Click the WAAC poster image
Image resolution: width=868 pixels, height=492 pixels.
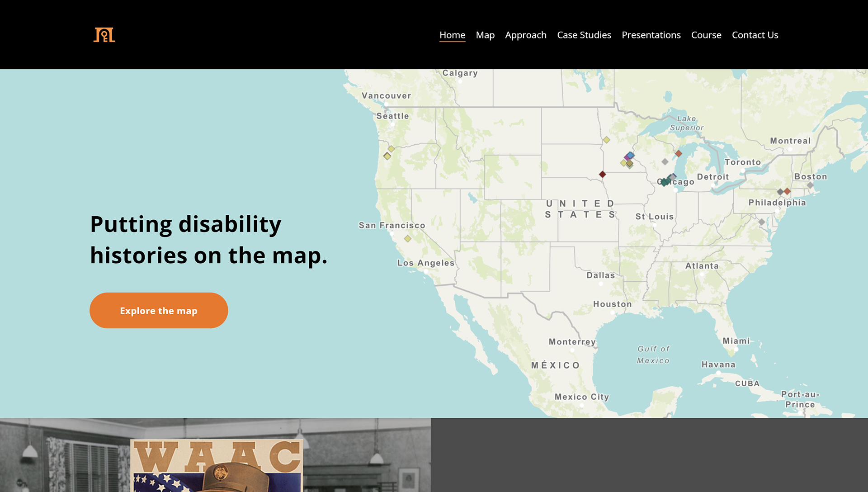(x=217, y=466)
